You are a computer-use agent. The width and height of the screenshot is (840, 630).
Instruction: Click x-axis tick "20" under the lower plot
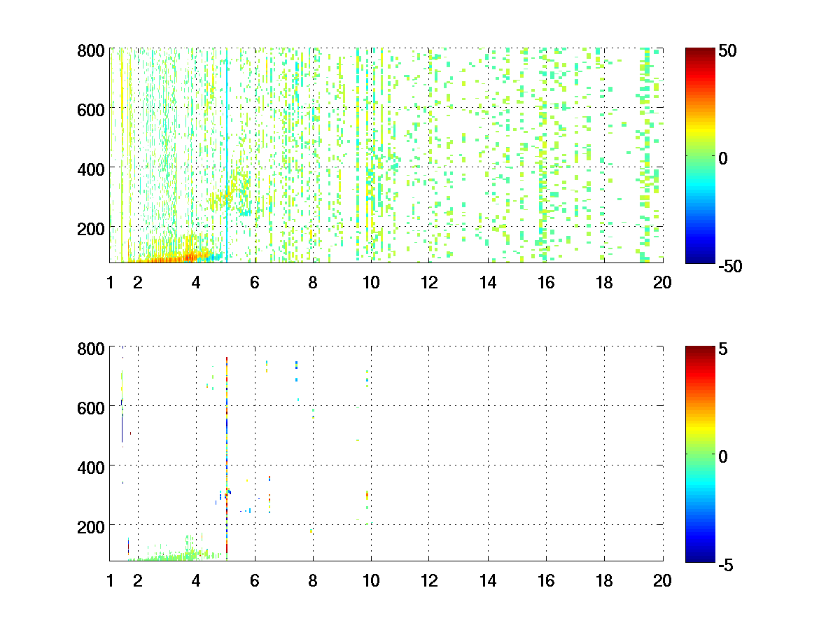pos(662,580)
